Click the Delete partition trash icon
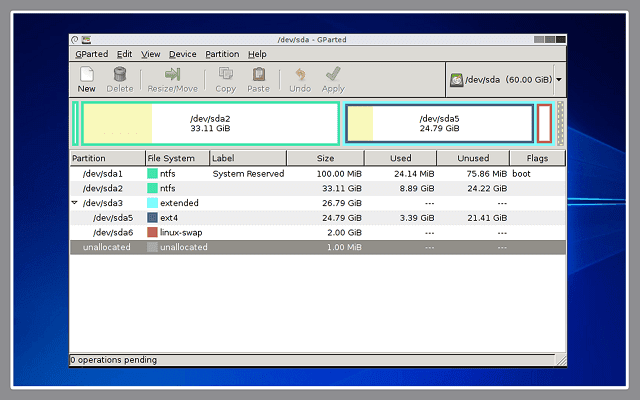640x400 pixels. [120, 74]
